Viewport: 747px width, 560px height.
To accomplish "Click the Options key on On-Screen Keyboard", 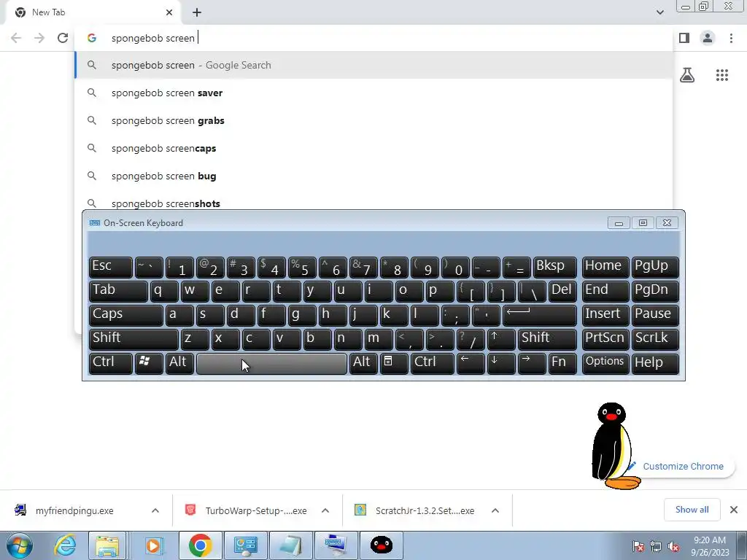I will pyautogui.click(x=605, y=363).
